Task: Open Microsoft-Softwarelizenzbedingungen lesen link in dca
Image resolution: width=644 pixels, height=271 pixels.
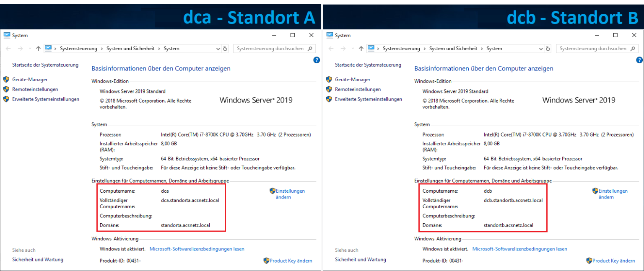Action: (x=197, y=249)
